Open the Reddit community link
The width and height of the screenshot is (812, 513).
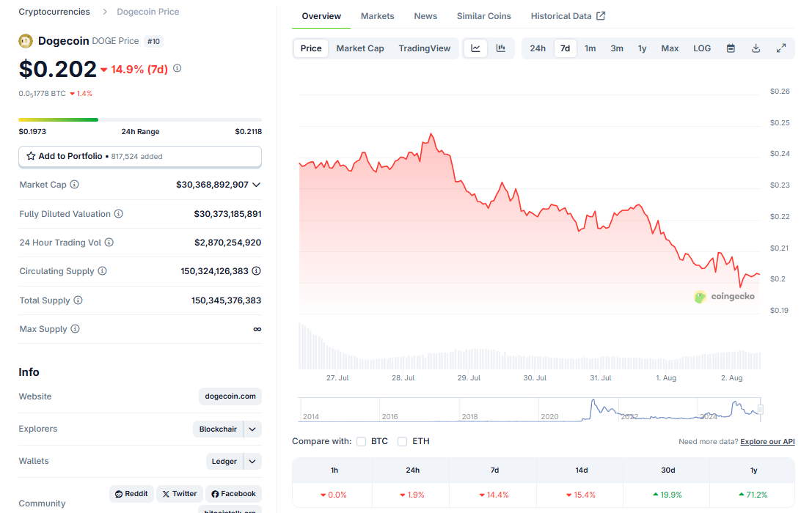[131, 494]
